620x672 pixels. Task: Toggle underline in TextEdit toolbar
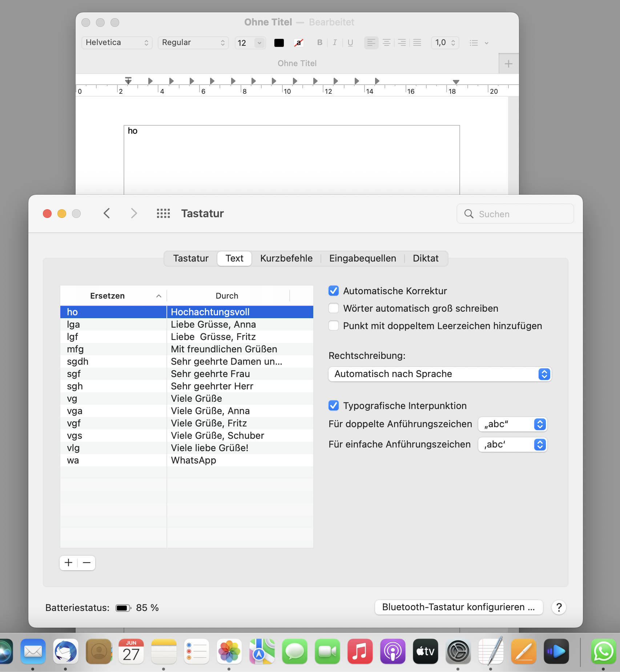350,43
